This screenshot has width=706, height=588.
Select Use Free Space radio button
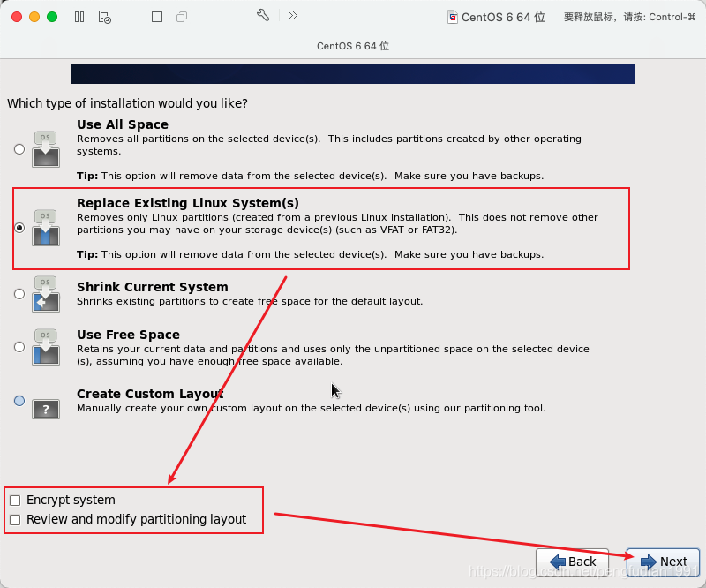tap(19, 347)
